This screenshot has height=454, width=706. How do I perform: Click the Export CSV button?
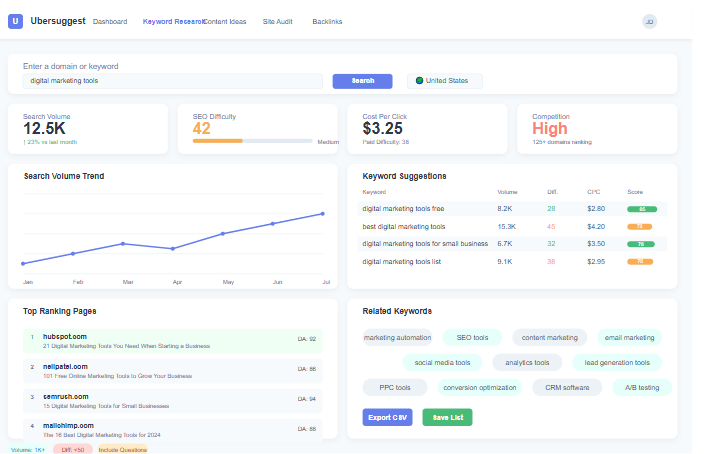tap(387, 417)
